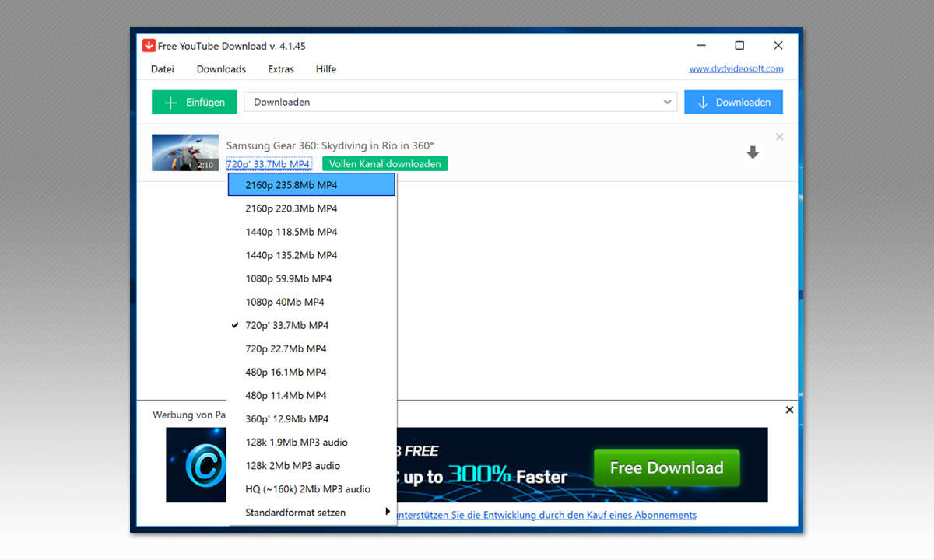Screen dimensions: 934x560
Task: Click the video title Samsung Gear 360 text
Action: pyautogui.click(x=330, y=145)
